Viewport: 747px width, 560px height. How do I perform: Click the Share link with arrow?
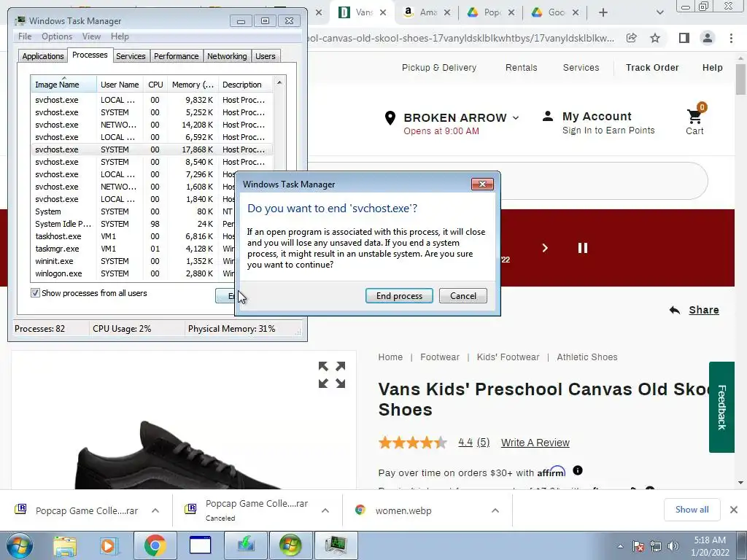point(694,310)
